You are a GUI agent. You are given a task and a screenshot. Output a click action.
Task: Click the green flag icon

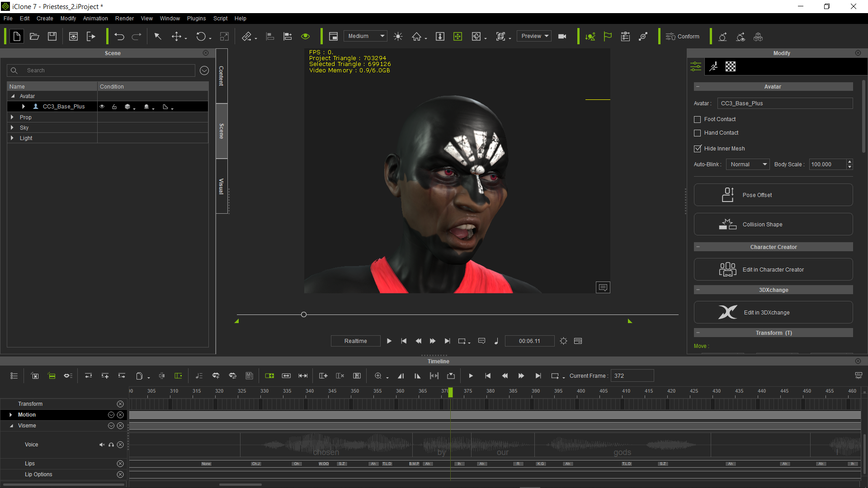point(608,37)
